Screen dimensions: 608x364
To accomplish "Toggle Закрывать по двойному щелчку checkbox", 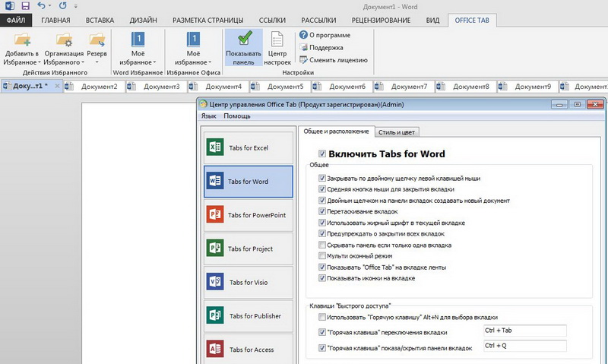I will tap(321, 178).
